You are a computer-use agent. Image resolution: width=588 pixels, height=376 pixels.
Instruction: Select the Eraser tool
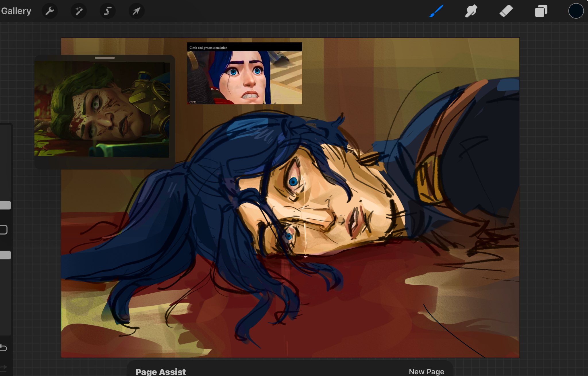(x=506, y=11)
